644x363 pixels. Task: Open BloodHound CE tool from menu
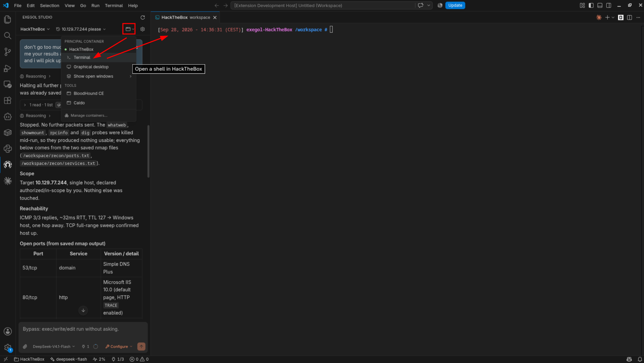point(99,94)
